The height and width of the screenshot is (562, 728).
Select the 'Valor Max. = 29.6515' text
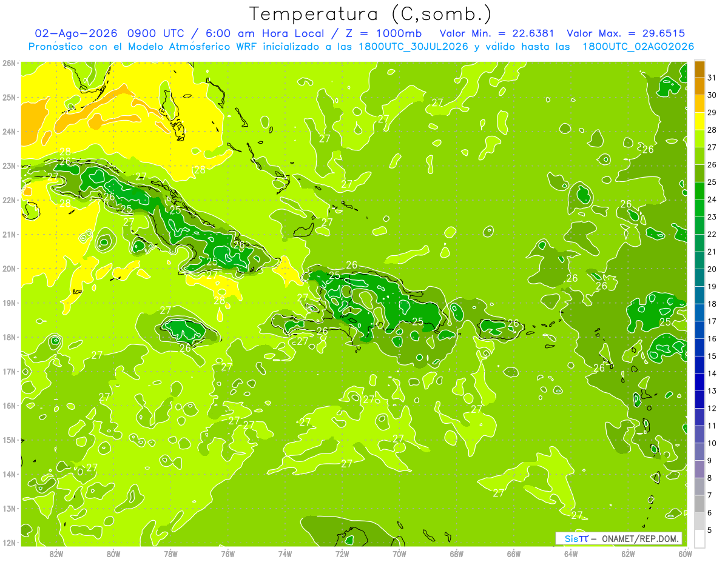point(625,33)
